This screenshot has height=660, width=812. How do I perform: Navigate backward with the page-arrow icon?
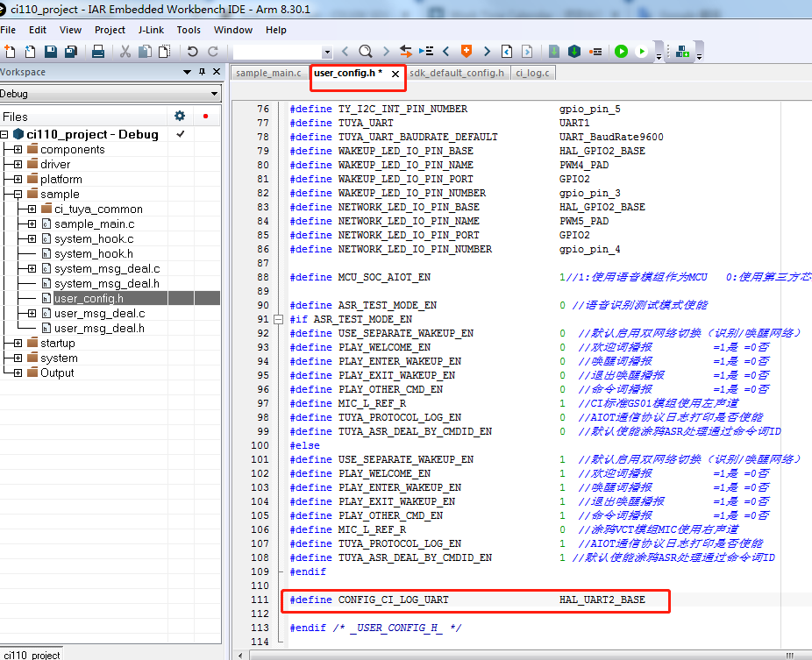[507, 51]
